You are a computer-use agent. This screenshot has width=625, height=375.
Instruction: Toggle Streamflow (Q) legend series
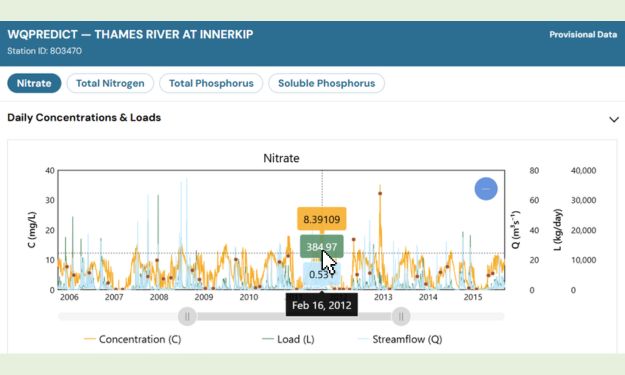(x=401, y=339)
